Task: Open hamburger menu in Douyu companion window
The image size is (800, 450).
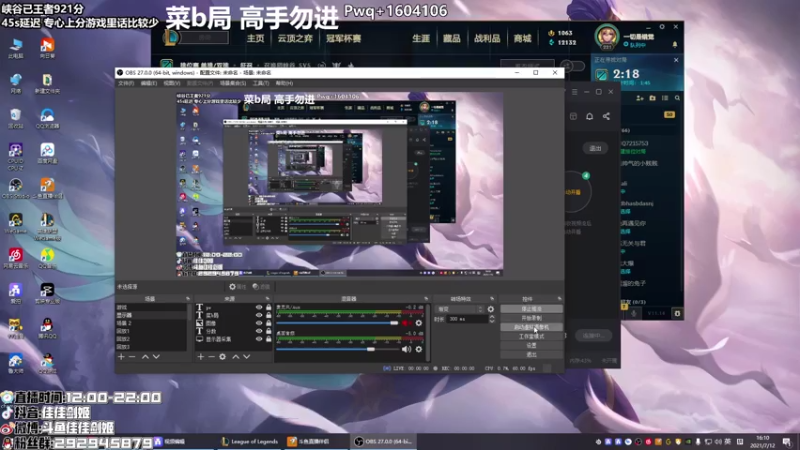Action: 574,92
